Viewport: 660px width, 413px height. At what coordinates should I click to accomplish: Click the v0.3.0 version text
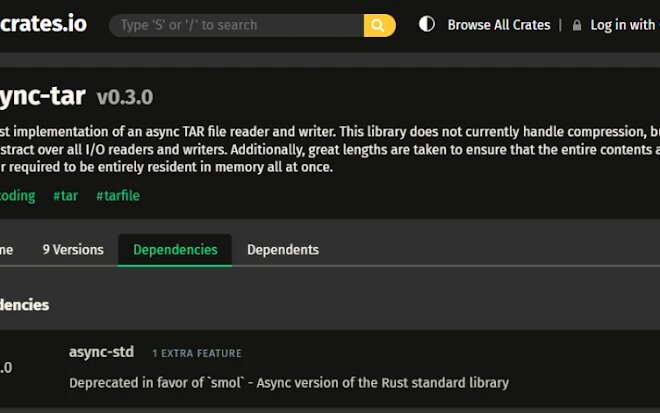coord(125,97)
